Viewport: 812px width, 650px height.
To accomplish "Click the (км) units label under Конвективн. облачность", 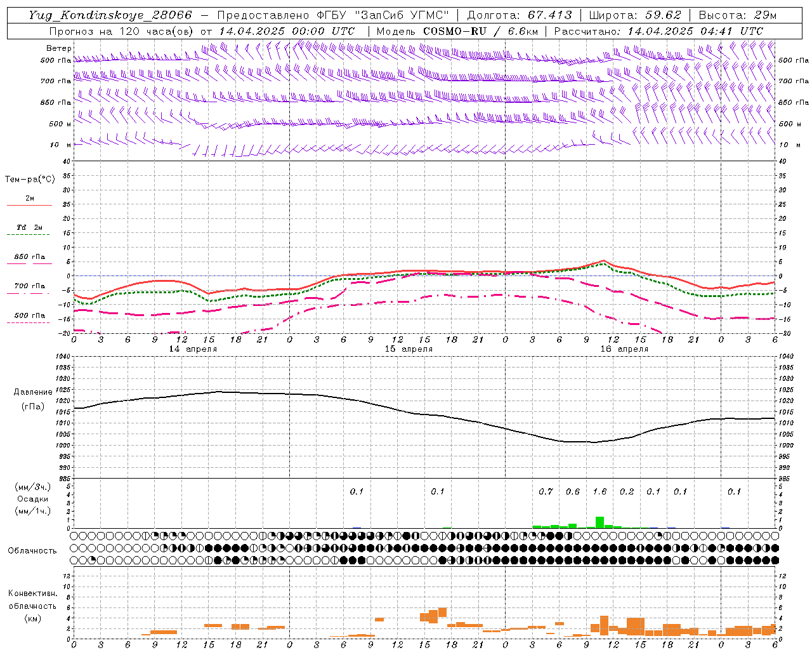I will [32, 618].
